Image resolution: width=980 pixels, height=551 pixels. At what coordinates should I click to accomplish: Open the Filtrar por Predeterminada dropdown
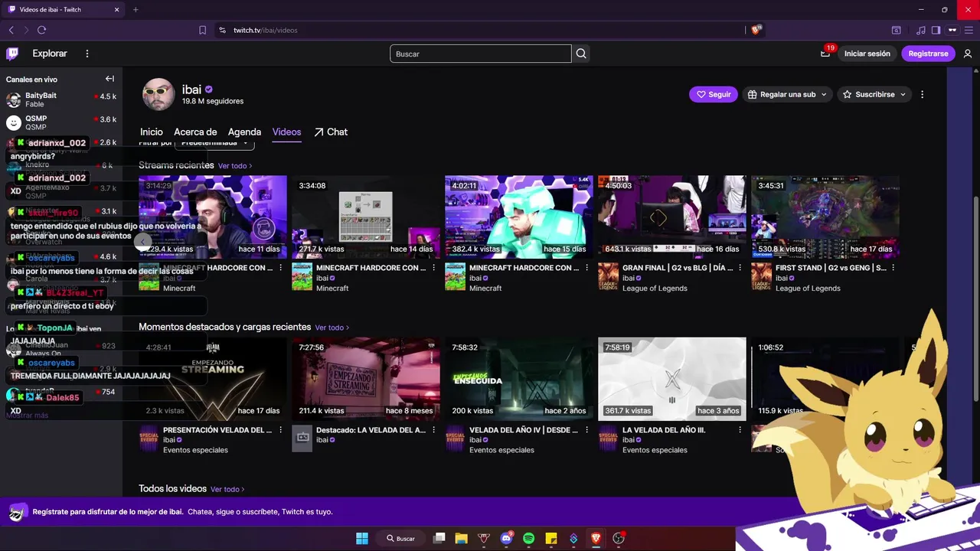[x=215, y=143]
